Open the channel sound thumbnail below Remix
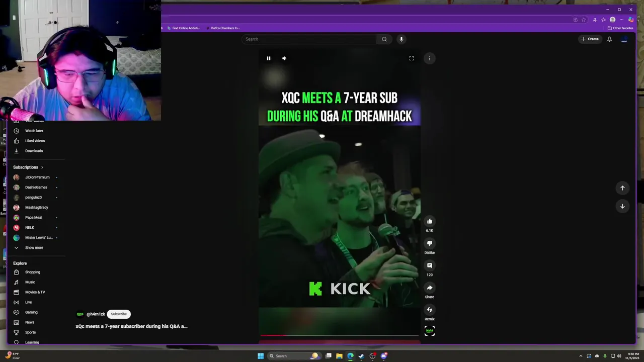 point(430,330)
